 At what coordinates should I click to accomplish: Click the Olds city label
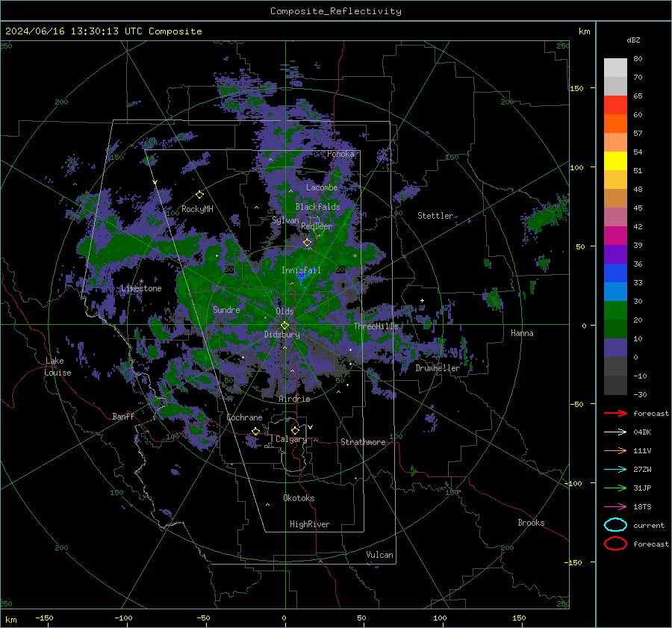tap(284, 311)
